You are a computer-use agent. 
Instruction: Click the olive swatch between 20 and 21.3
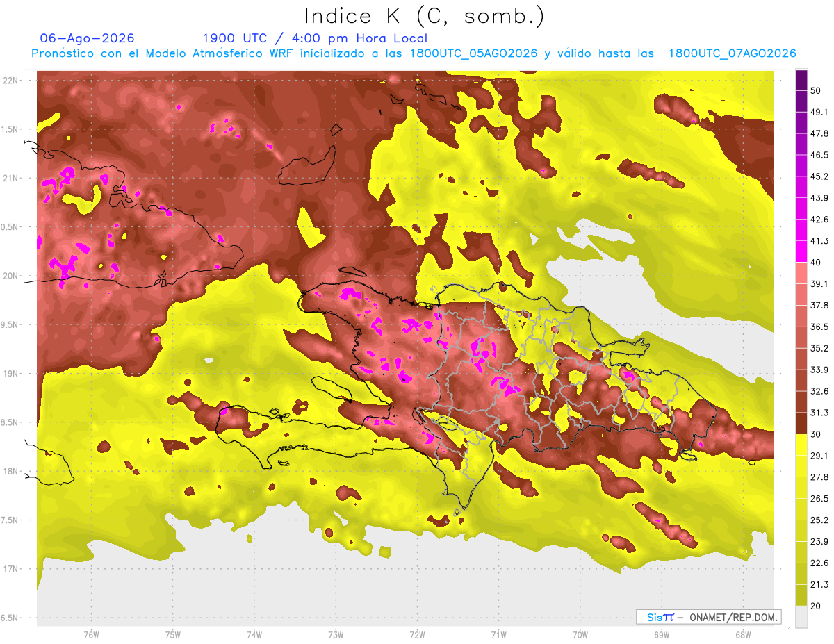801,595
